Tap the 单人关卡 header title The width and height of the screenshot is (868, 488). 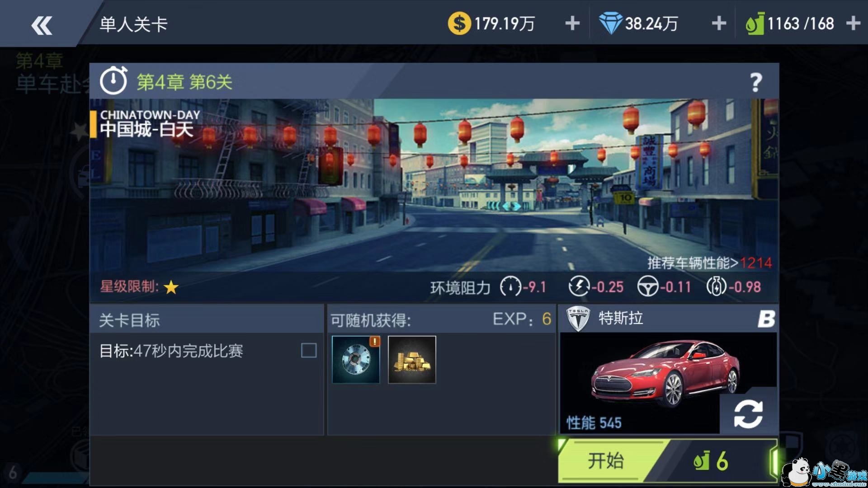(133, 24)
